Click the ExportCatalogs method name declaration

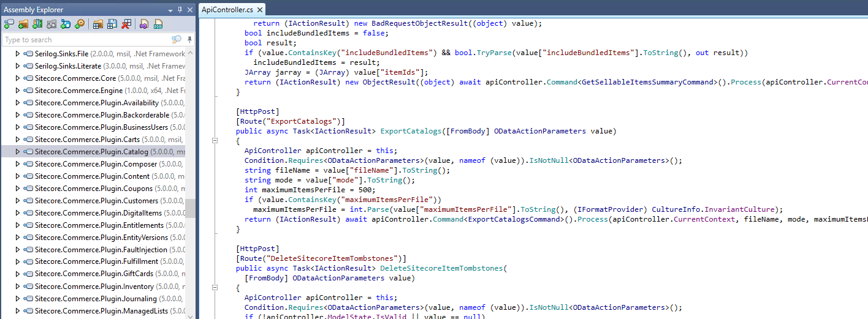(411, 131)
